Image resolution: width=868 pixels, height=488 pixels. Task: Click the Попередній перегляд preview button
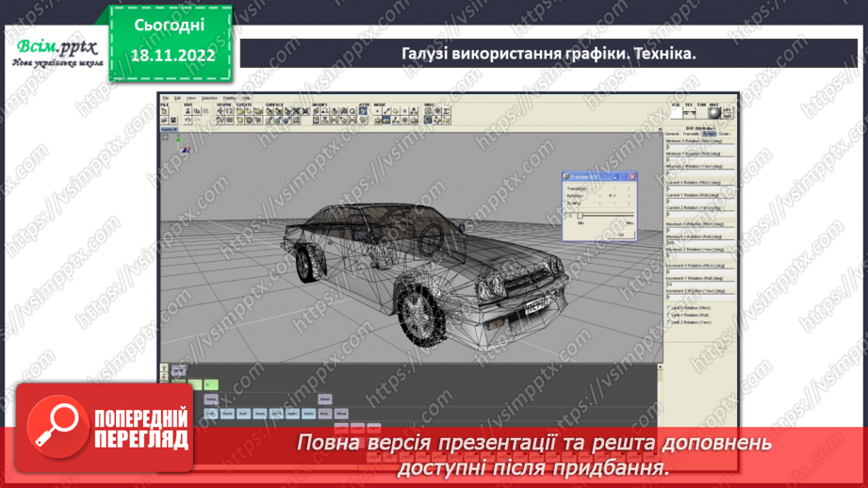point(105,427)
